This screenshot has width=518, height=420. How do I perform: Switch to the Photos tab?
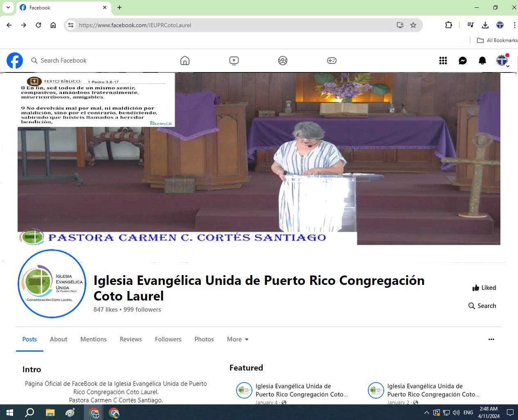point(204,339)
